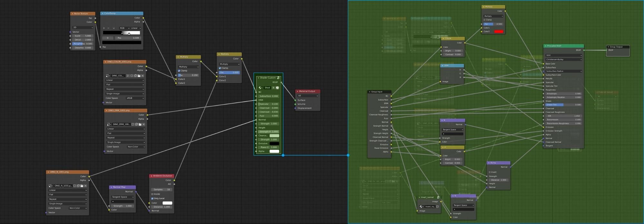The width and height of the screenshot is (644, 224).
Task: Open the GGX distribution dropdown in Principled BSDF
Action: [563, 55]
